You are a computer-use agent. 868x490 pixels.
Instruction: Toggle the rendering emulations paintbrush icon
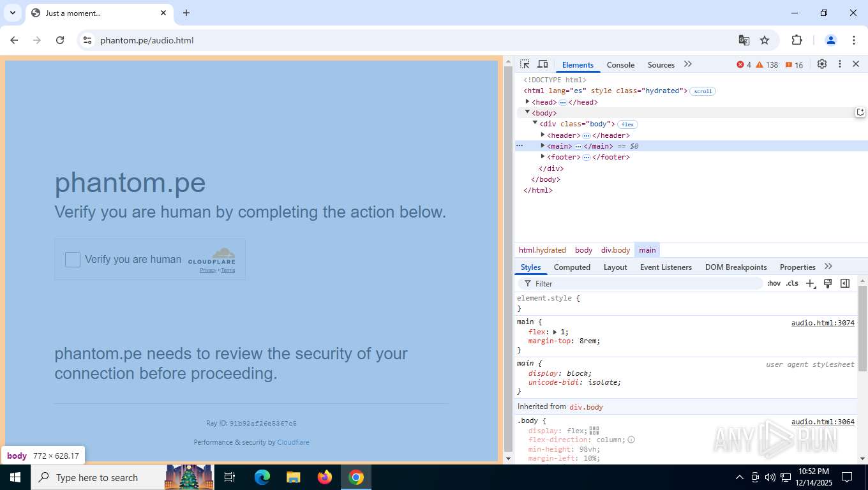click(828, 283)
